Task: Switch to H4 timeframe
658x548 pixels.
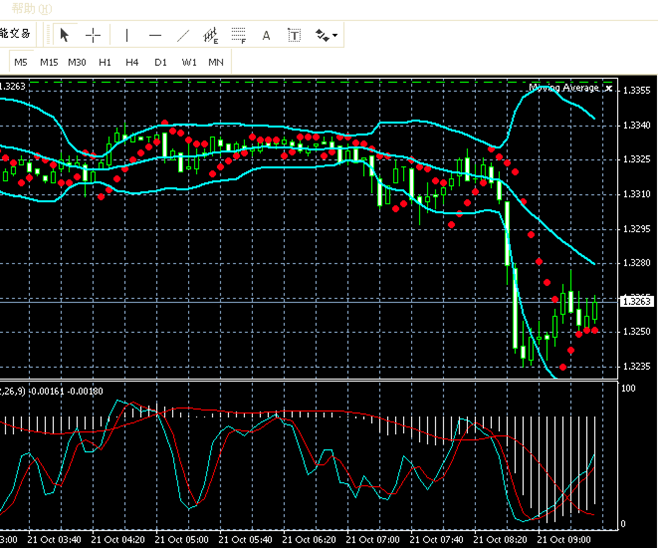Action: point(132,62)
